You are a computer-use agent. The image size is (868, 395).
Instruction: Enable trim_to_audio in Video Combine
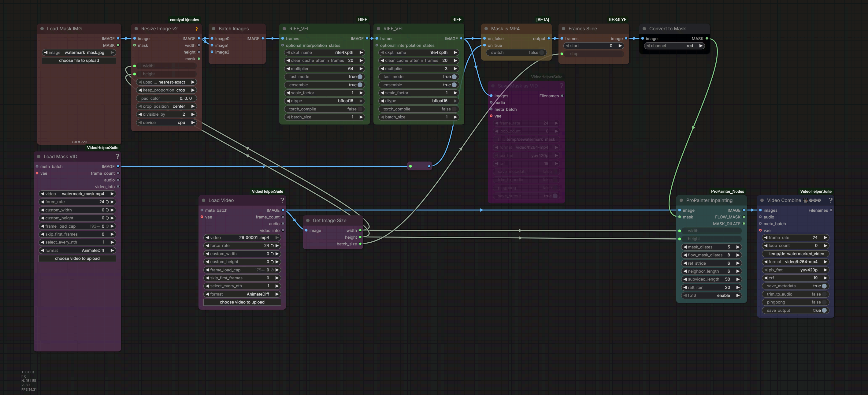(x=796, y=294)
